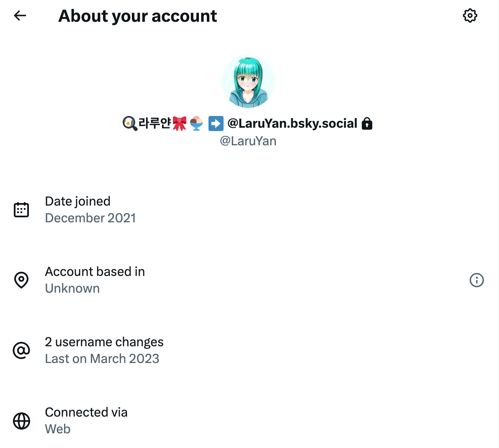Image resolution: width=499 pixels, height=448 pixels.
Task: Click the globe icon beside Connected via
Action: [21, 421]
